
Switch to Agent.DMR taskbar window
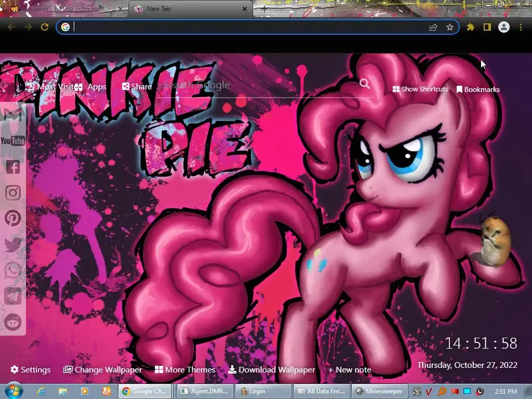[205, 391]
